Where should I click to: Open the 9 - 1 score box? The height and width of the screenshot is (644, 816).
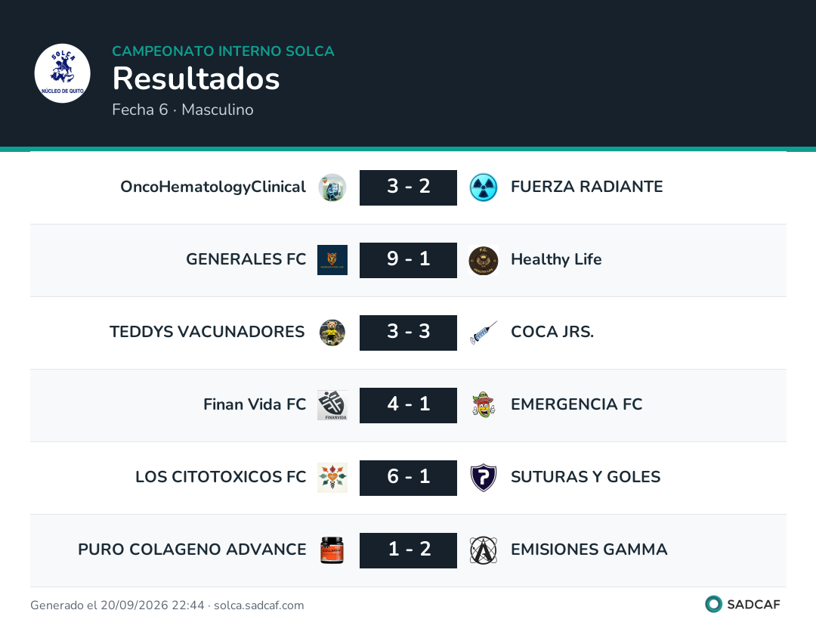click(x=408, y=260)
